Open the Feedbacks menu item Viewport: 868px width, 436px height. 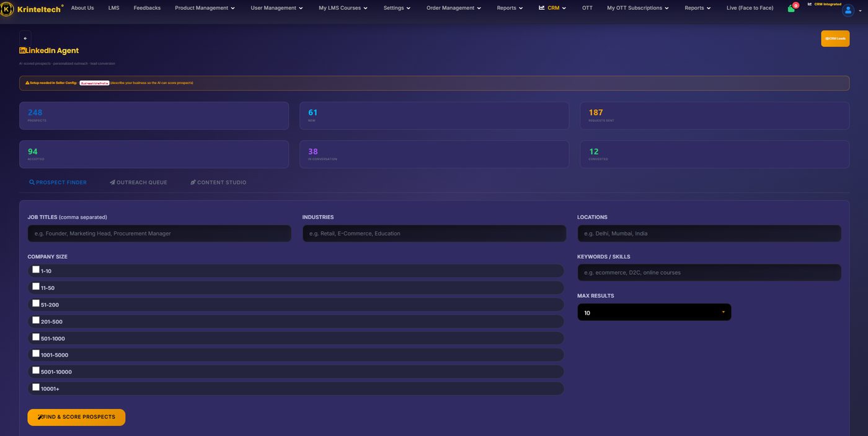tap(147, 8)
